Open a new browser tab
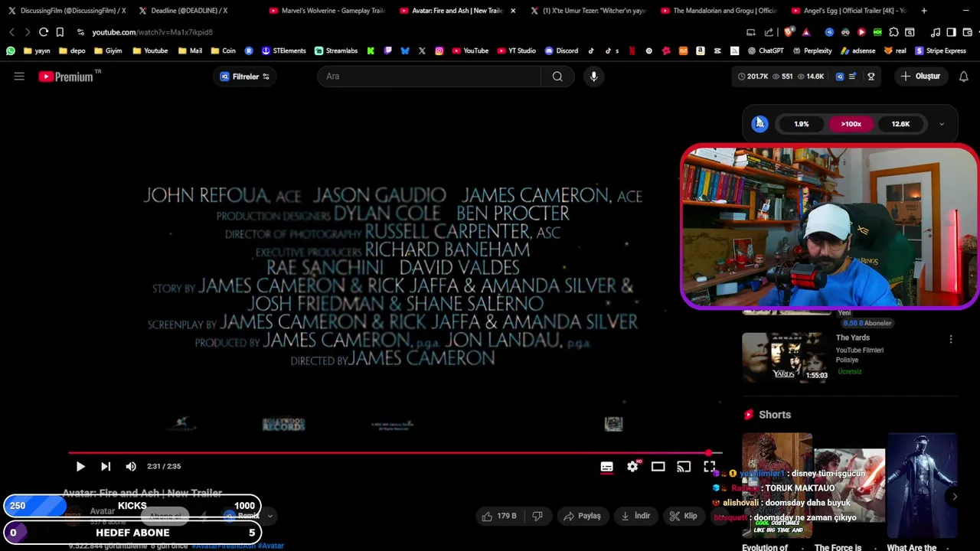Screen dimensions: 980x551 pyautogui.click(x=924, y=11)
